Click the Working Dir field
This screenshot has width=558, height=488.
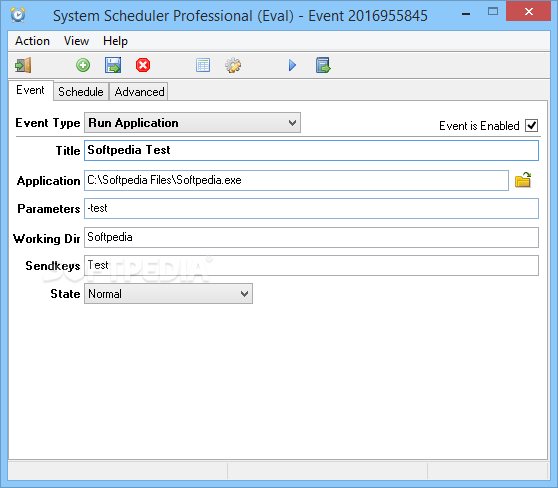pyautogui.click(x=311, y=237)
